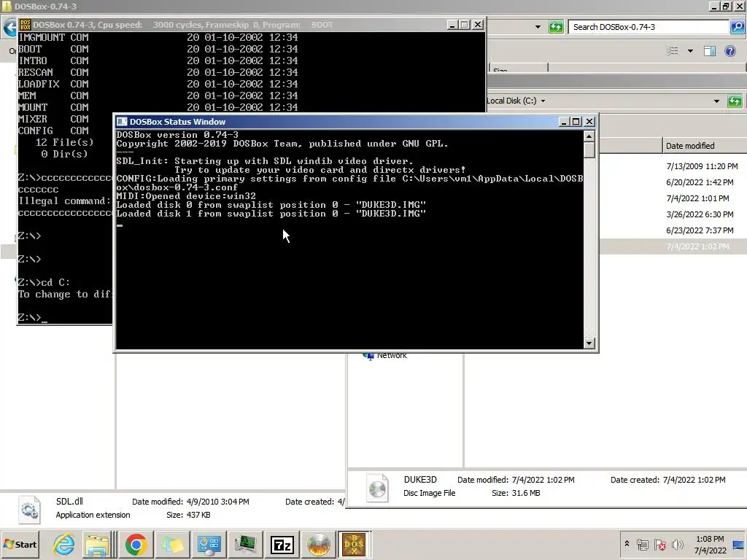
Task: Open Explorer help question mark icon
Action: coord(729,51)
